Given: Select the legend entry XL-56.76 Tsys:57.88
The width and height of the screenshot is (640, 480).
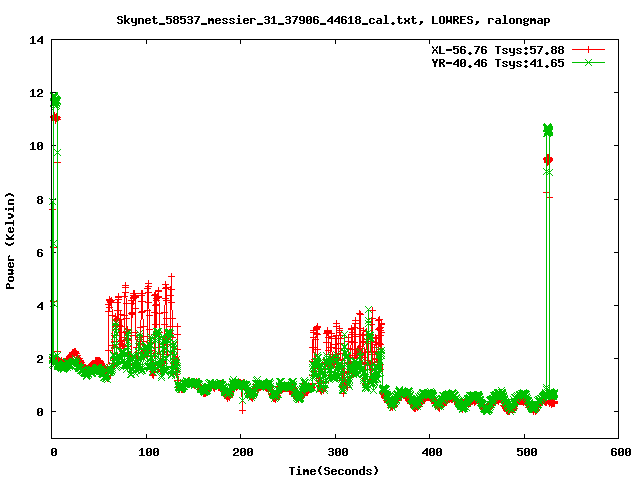Looking at the screenshot, I should (498, 50).
